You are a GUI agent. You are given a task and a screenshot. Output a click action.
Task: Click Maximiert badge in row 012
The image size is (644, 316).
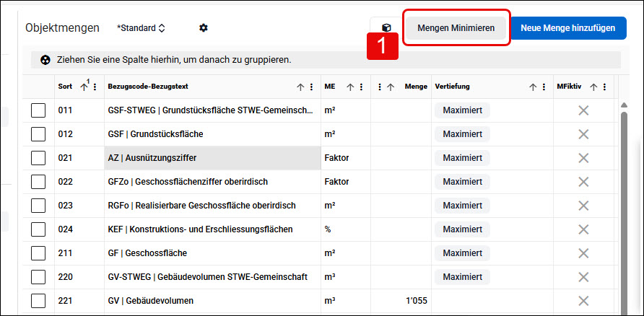[x=463, y=134]
